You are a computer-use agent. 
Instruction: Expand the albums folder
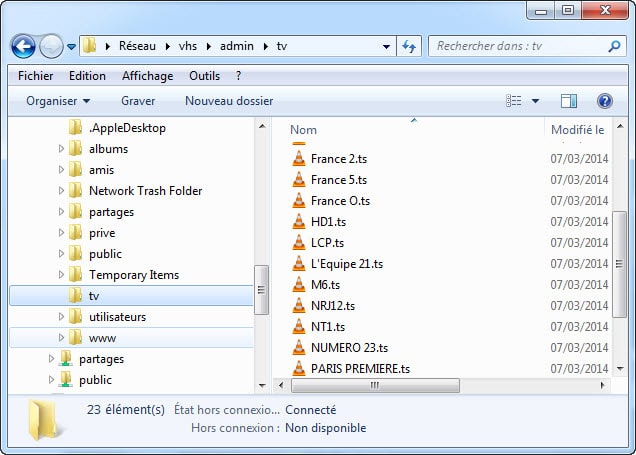point(61,149)
